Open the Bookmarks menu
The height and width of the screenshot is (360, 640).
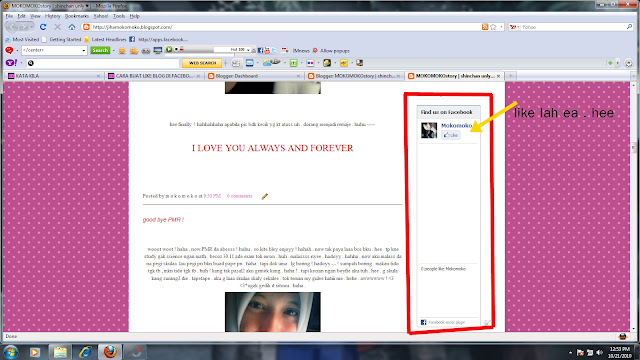click(x=77, y=16)
